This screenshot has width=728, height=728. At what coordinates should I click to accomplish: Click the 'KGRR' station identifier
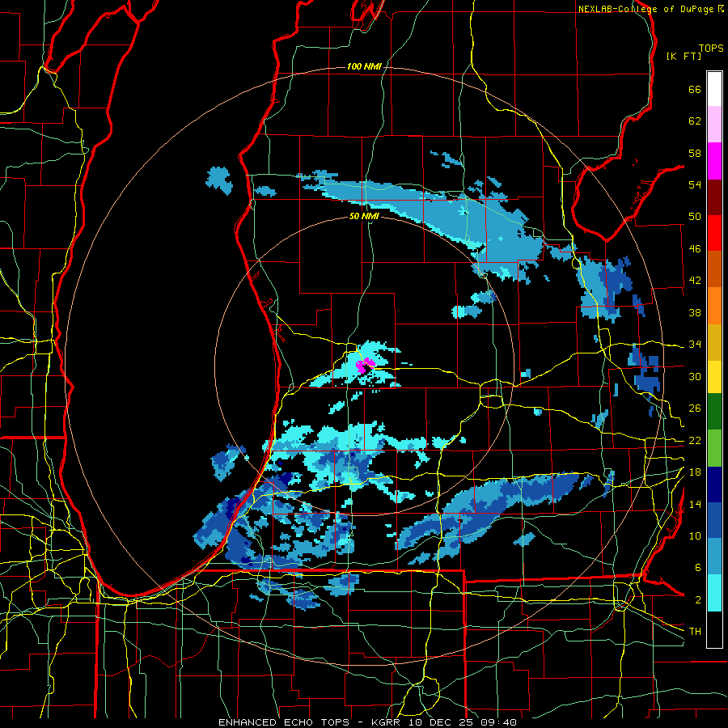pos(386,722)
